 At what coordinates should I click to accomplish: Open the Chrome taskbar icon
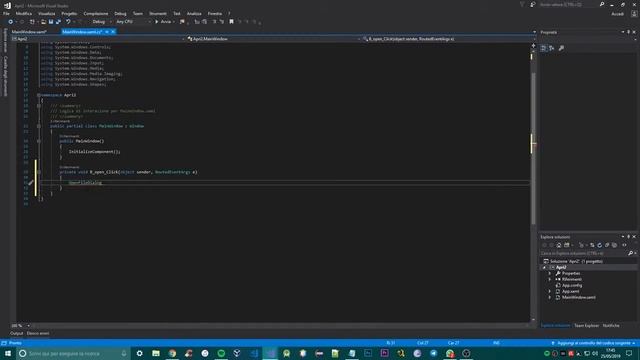coord(172,353)
